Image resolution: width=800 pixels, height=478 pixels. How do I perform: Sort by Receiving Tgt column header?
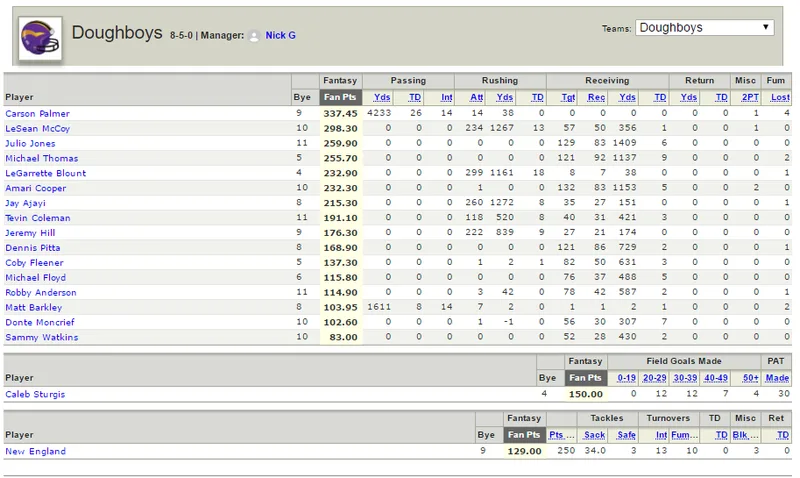568,97
